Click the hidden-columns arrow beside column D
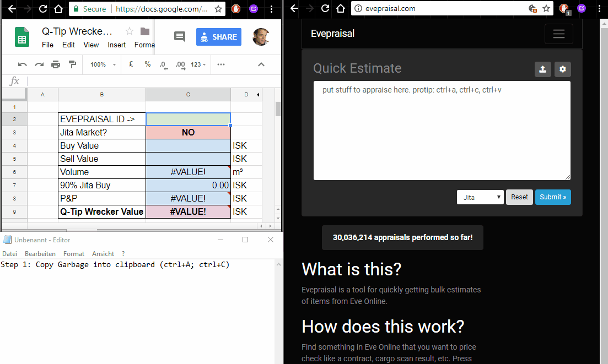 [x=258, y=95]
